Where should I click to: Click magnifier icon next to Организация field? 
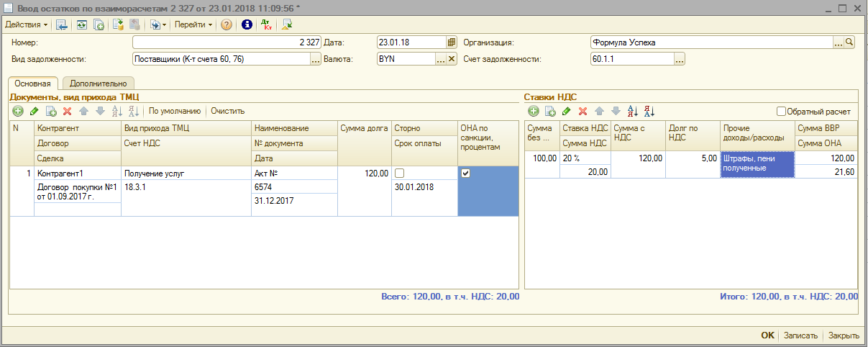[849, 42]
